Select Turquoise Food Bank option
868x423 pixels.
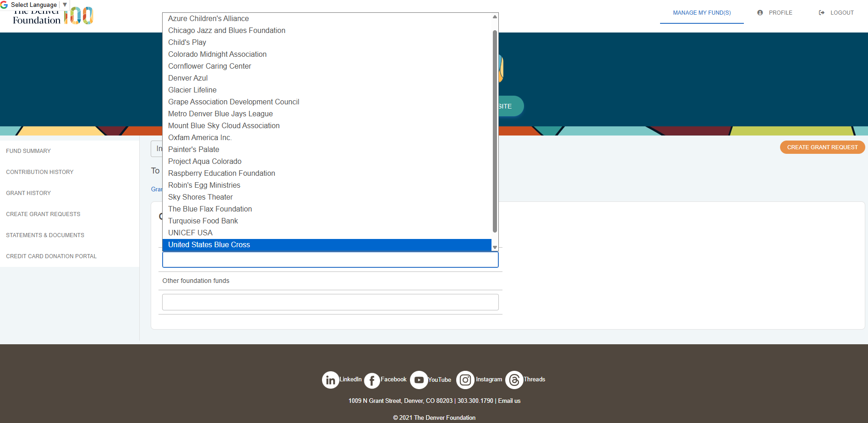327,221
